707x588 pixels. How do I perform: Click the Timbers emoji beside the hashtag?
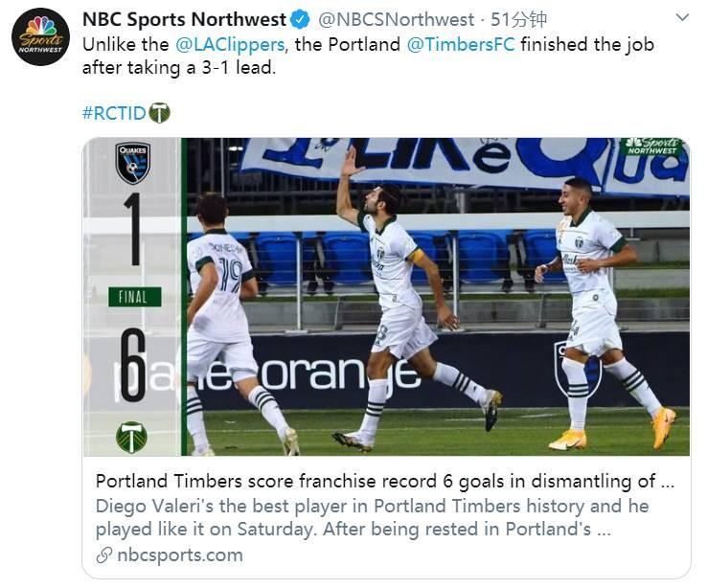tap(160, 113)
